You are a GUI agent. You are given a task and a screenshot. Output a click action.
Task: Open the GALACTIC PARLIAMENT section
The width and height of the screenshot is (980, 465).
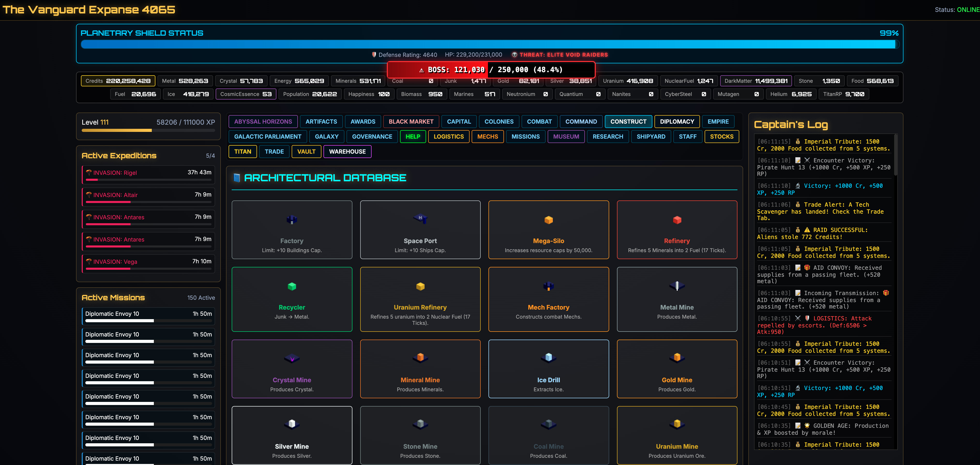[x=267, y=137]
